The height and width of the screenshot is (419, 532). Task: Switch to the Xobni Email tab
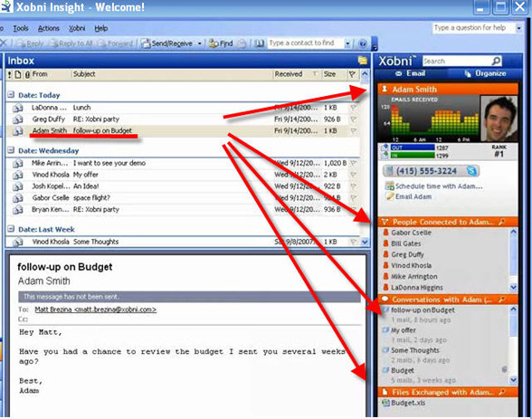point(410,73)
